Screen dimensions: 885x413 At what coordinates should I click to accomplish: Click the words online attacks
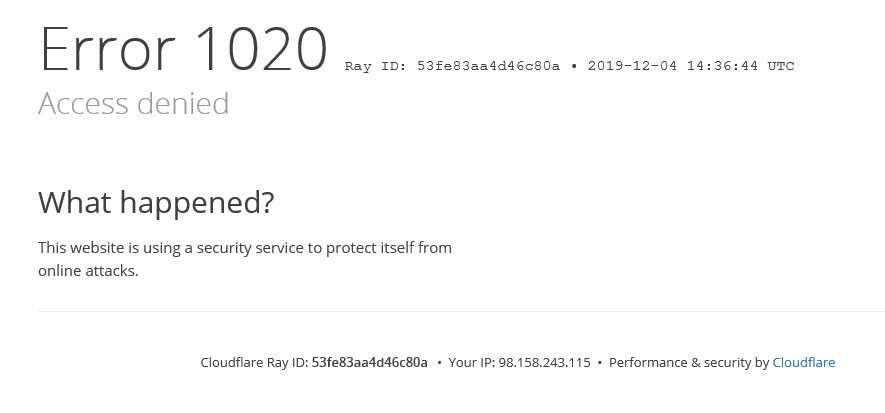pyautogui.click(x=88, y=271)
